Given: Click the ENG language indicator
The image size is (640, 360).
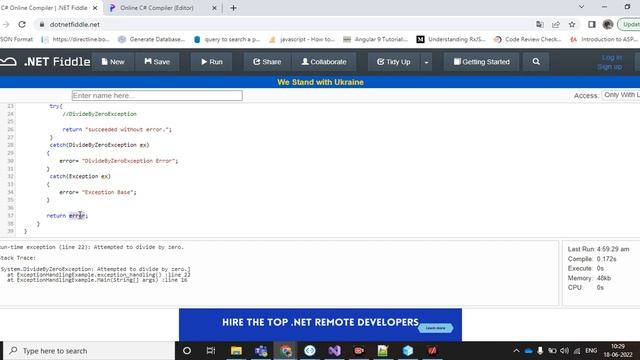Looking at the screenshot, I should point(591,351).
